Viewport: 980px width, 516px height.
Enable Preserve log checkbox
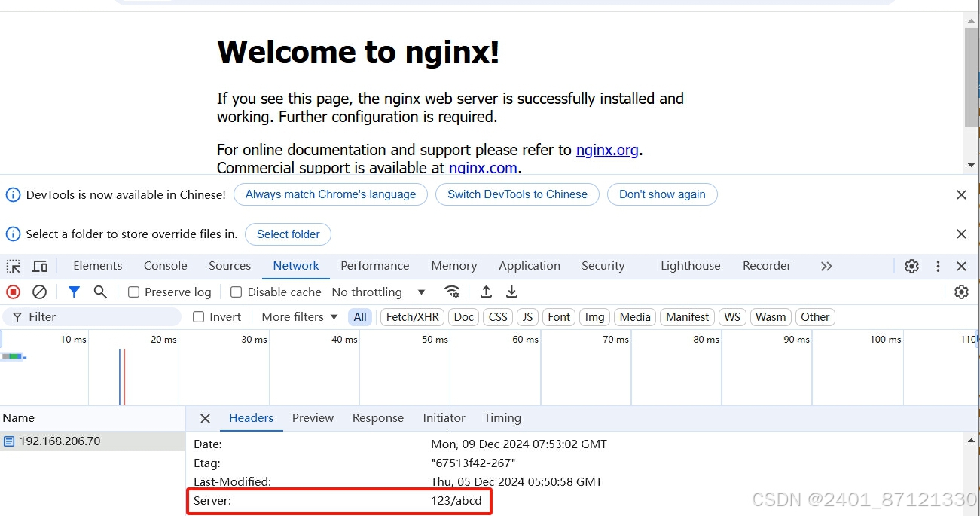pyautogui.click(x=134, y=292)
